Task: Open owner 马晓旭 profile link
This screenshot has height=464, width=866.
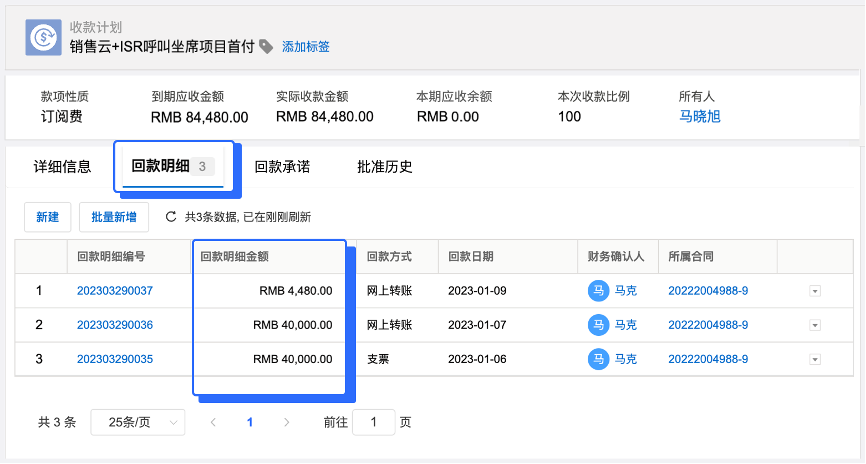Action: point(699,116)
